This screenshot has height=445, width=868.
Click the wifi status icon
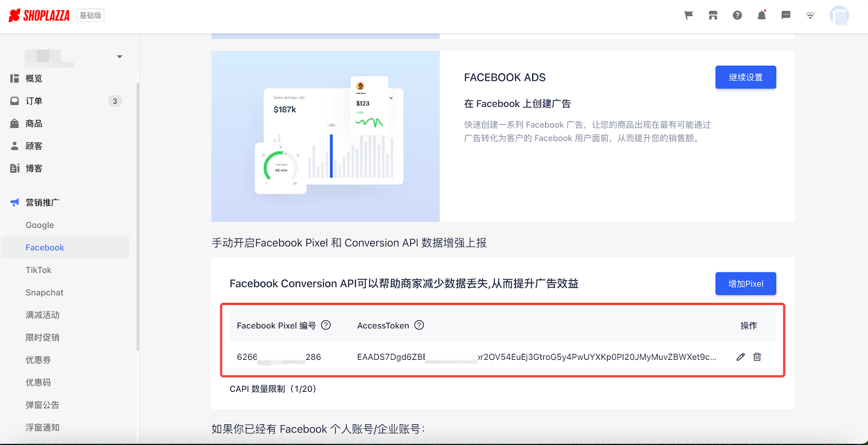pyautogui.click(x=810, y=16)
